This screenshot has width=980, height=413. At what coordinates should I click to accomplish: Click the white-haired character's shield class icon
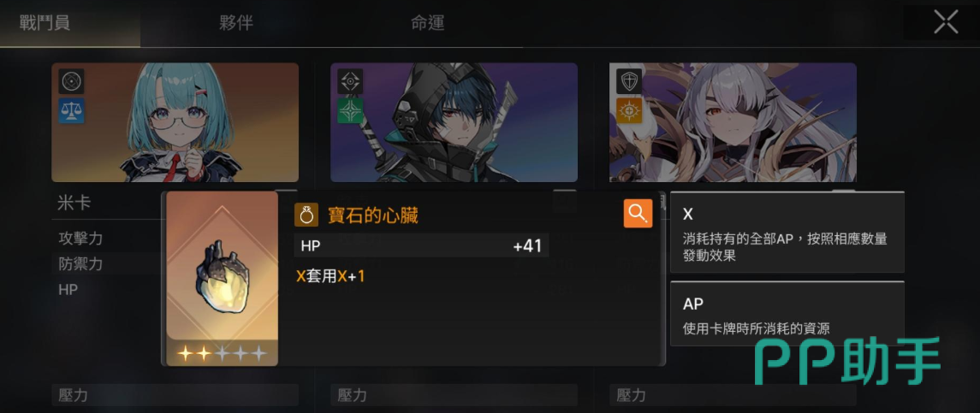[629, 81]
